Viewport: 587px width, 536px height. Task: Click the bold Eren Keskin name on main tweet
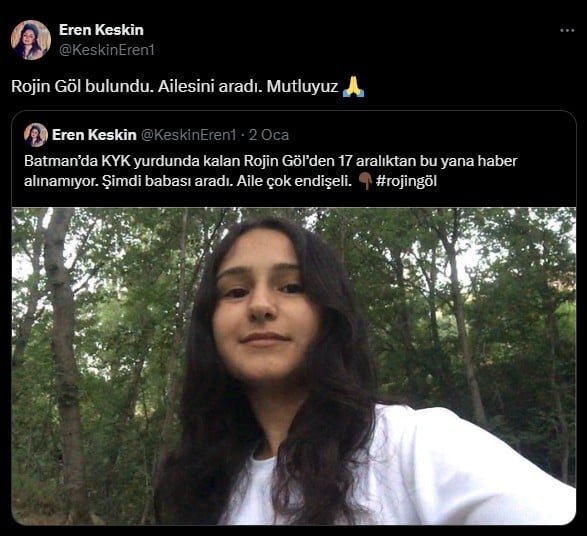tap(101, 30)
